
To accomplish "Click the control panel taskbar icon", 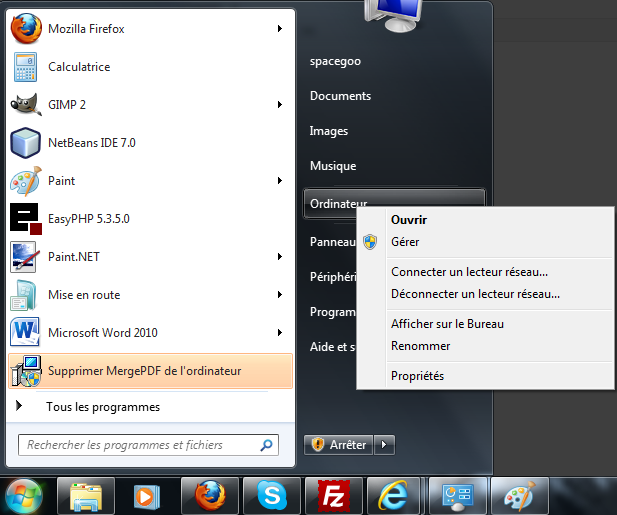I will [458, 497].
